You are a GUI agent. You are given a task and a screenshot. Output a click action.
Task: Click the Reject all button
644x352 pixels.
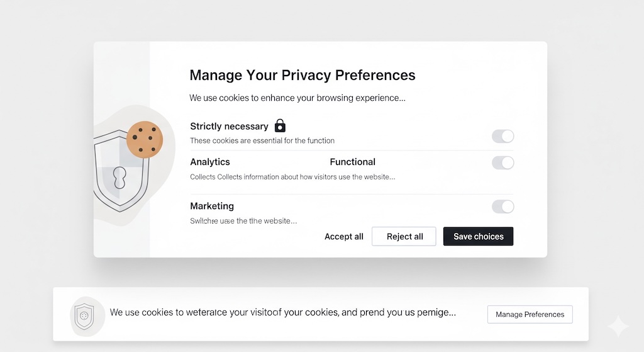click(x=404, y=237)
